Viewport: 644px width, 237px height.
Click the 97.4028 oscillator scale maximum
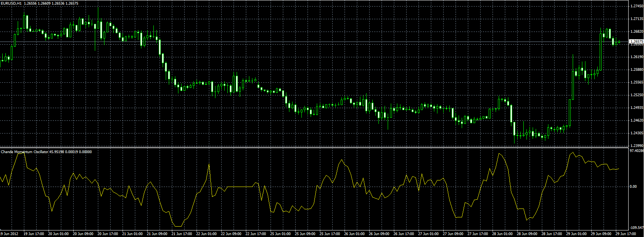point(636,151)
